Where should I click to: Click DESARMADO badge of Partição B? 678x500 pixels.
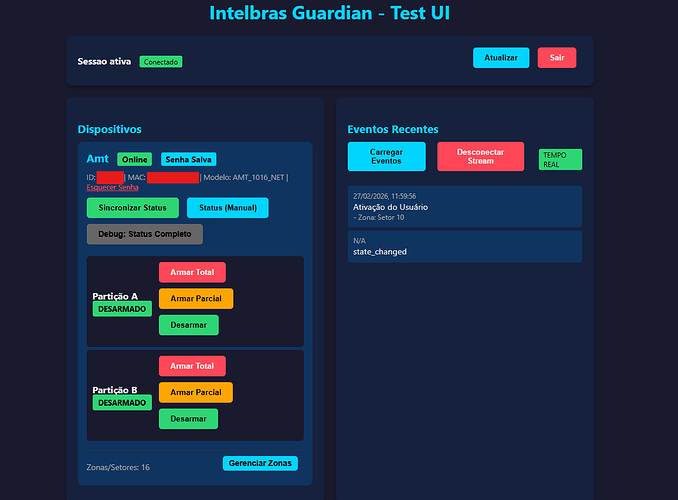click(x=122, y=403)
